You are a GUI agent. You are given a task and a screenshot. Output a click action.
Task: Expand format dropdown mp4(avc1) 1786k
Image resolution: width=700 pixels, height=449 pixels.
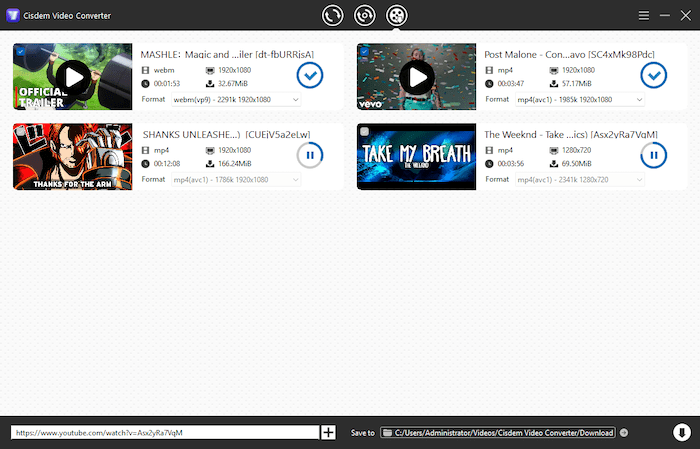[236, 180]
